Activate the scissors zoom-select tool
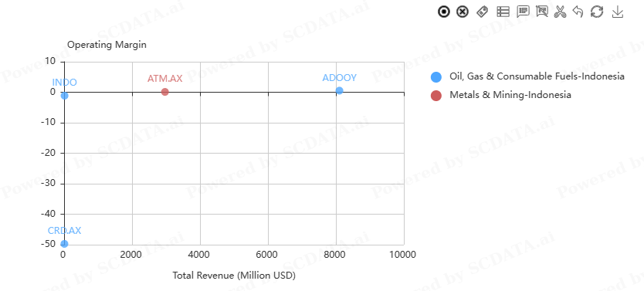The image size is (644, 291). (560, 12)
